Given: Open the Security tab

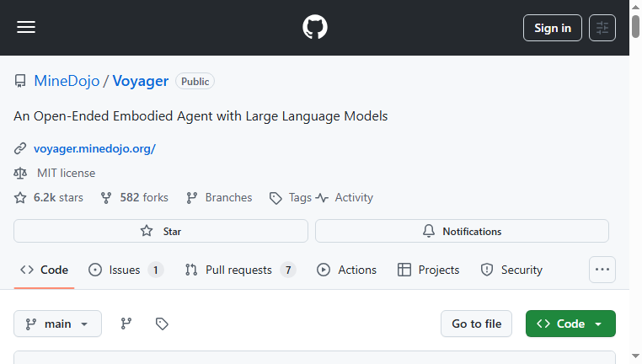Looking at the screenshot, I should point(511,270).
